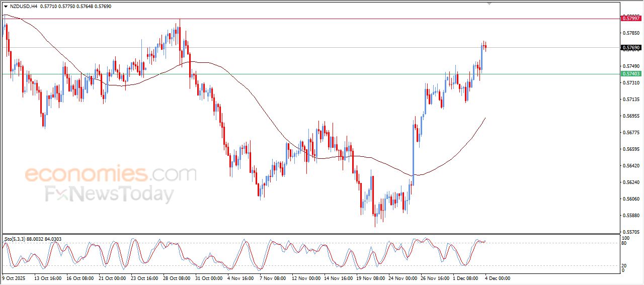The image size is (644, 285).
Task: Click the stochastic 20 level label
Action: 624,265
